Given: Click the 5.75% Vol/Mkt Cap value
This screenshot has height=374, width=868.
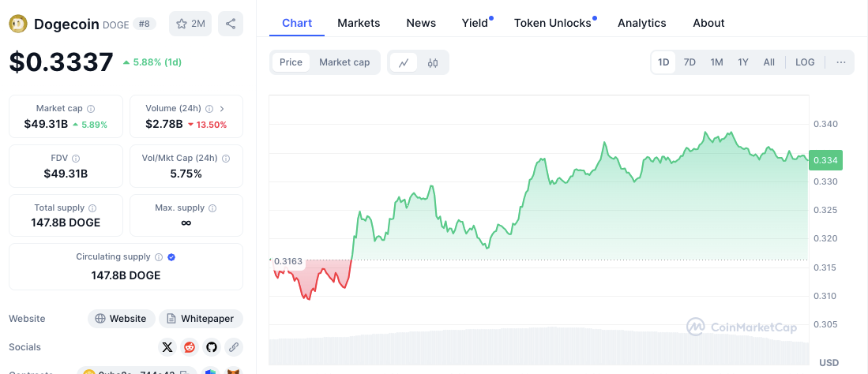Looking at the screenshot, I should pyautogui.click(x=186, y=174).
